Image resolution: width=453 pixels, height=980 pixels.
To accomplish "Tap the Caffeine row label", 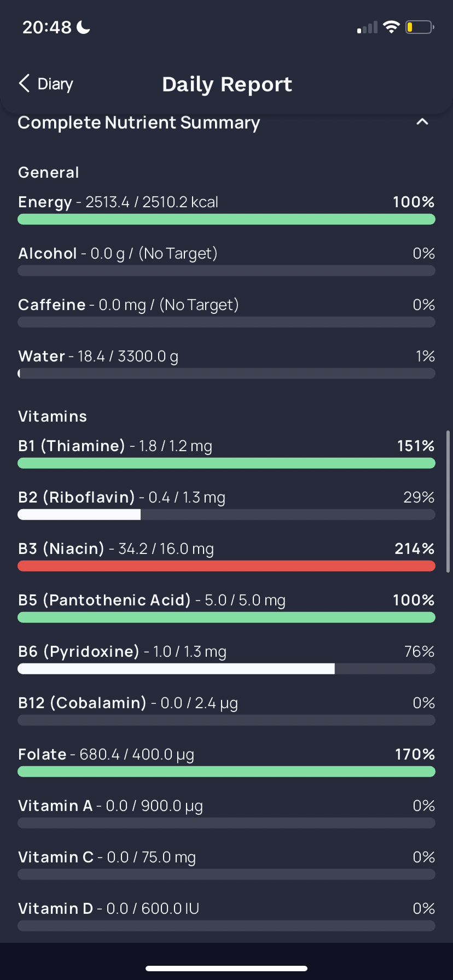I will tap(52, 305).
